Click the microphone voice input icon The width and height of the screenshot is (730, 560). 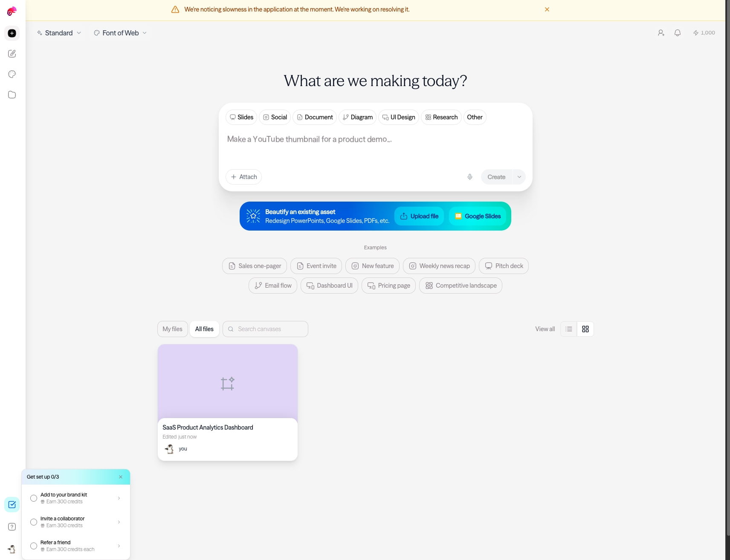pos(470,177)
